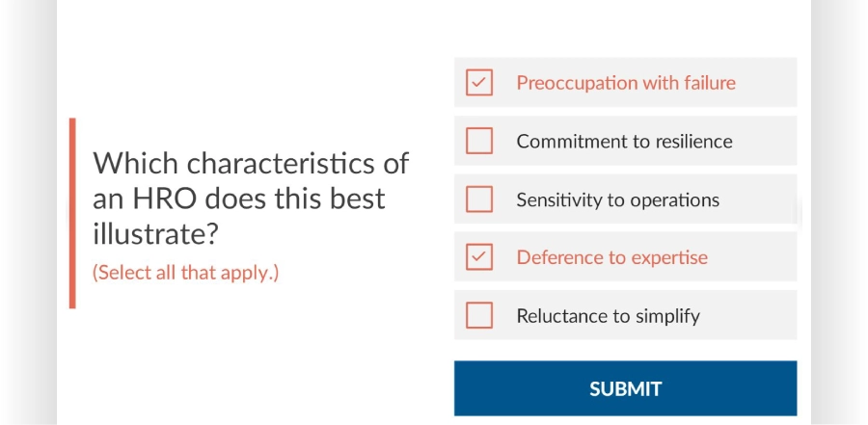Choose the 'Sensitivity to operations' answer label
Viewport: 868px width, 425px height.
point(618,199)
